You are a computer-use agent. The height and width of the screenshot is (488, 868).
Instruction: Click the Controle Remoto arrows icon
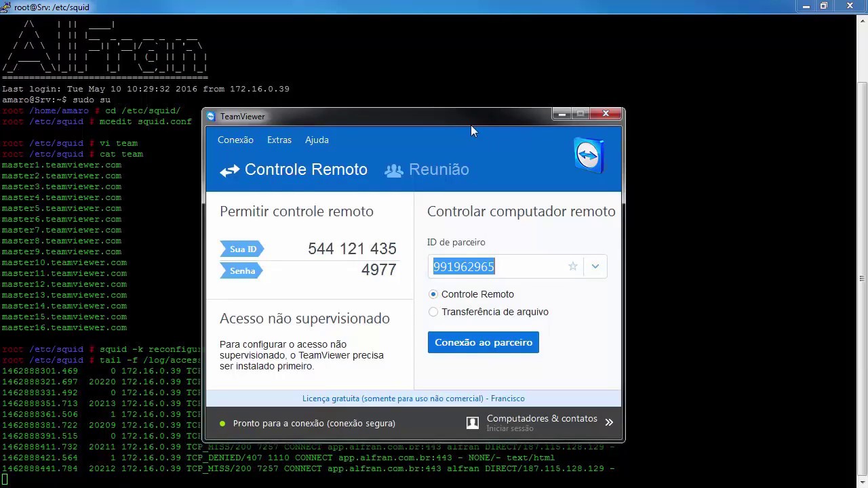point(229,170)
